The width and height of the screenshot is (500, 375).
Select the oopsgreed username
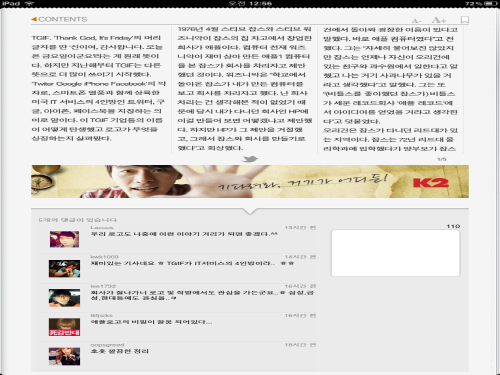coord(107,345)
